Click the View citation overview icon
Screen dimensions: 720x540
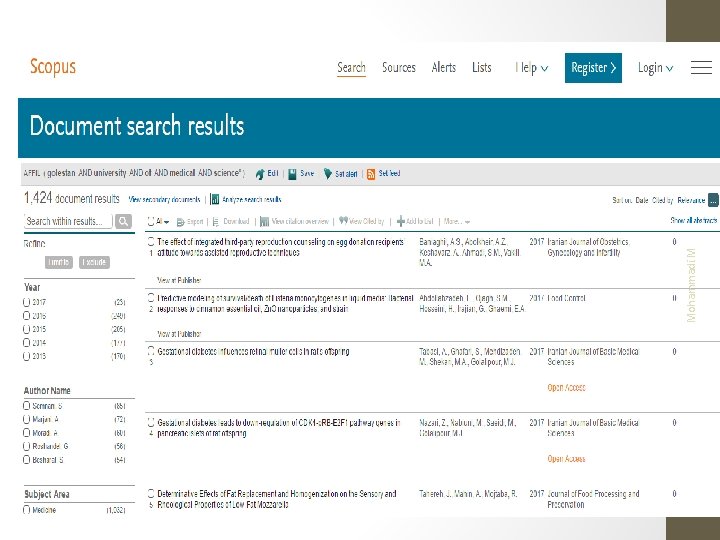coord(264,222)
